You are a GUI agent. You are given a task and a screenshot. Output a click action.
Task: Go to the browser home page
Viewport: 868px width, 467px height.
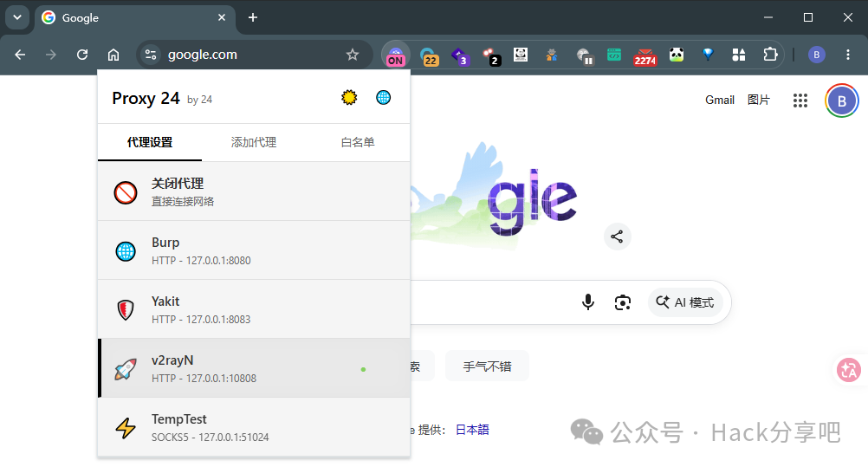(x=113, y=55)
